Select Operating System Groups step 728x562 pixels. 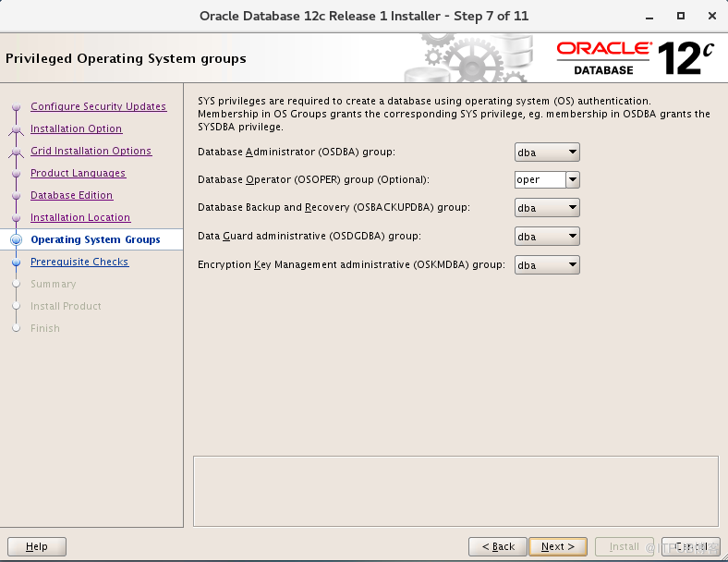tap(95, 239)
